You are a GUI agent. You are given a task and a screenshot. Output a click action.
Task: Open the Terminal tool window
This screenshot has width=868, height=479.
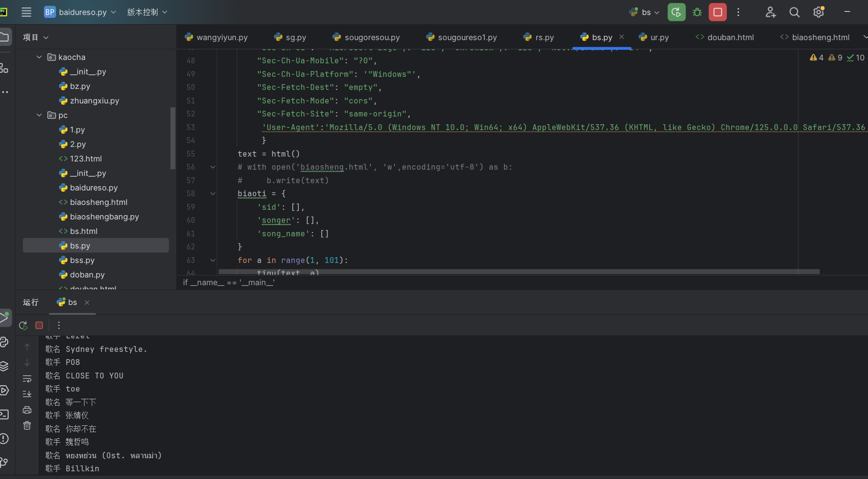tap(4, 414)
